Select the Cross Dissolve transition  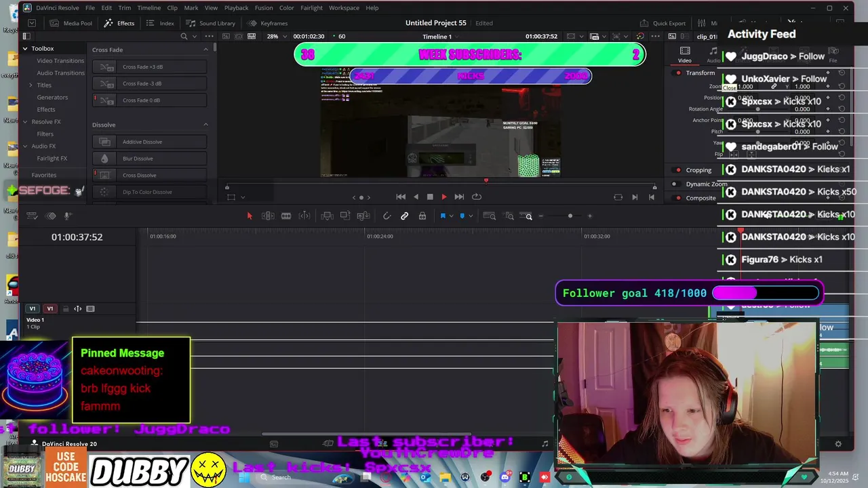[x=150, y=175]
